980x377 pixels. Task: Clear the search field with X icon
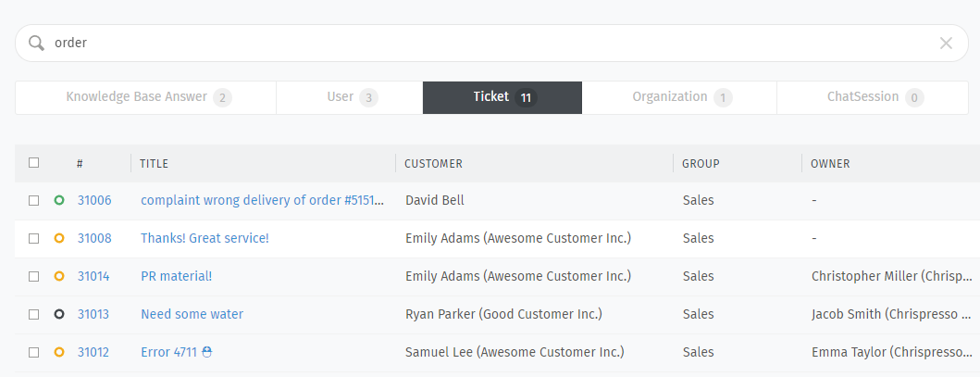(946, 43)
